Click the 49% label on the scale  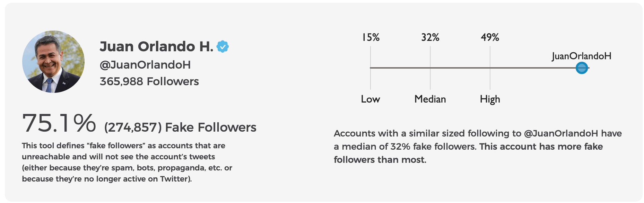point(490,37)
